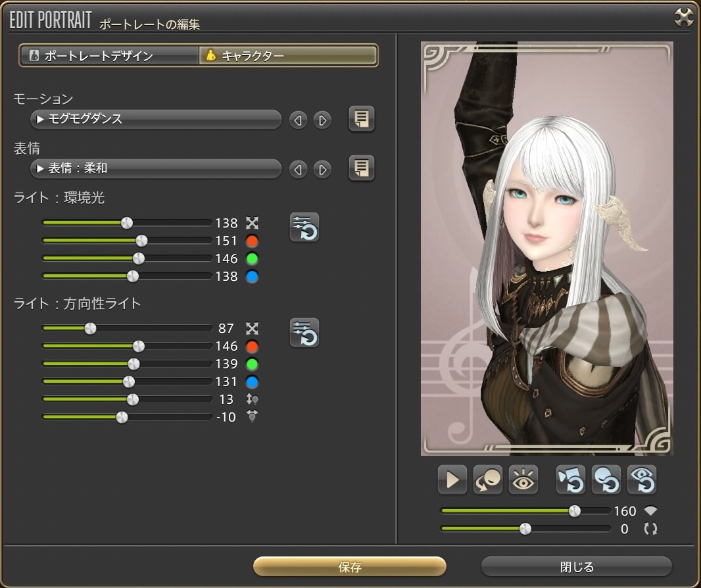Click the 保存 save button
This screenshot has width=701, height=588.
[x=350, y=567]
